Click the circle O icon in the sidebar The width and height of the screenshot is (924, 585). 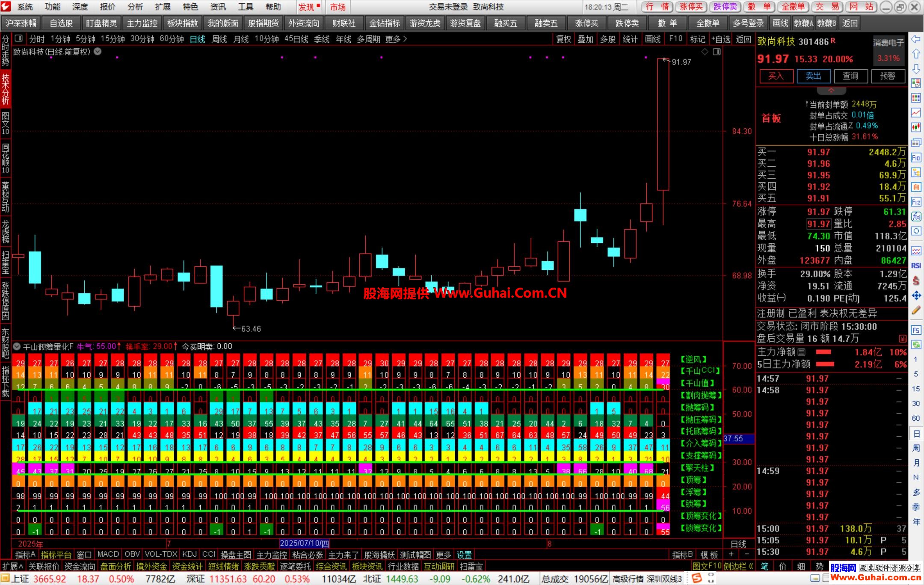tap(916, 231)
